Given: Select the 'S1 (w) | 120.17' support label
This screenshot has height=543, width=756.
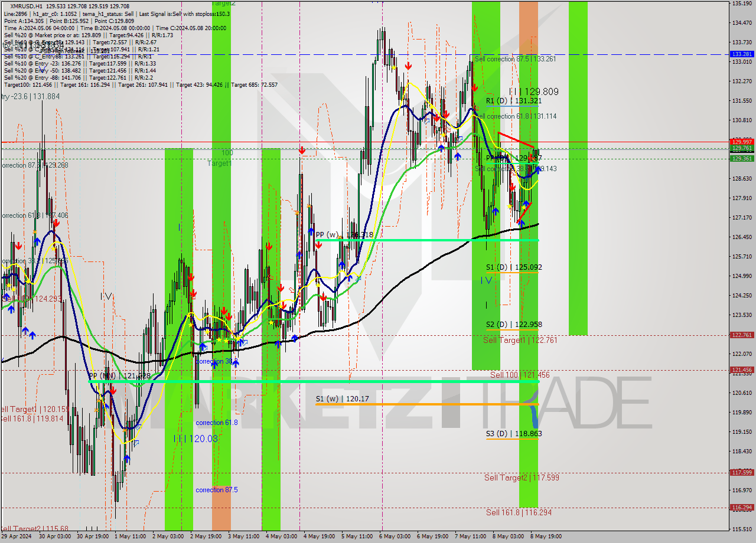Looking at the screenshot, I should point(342,399).
